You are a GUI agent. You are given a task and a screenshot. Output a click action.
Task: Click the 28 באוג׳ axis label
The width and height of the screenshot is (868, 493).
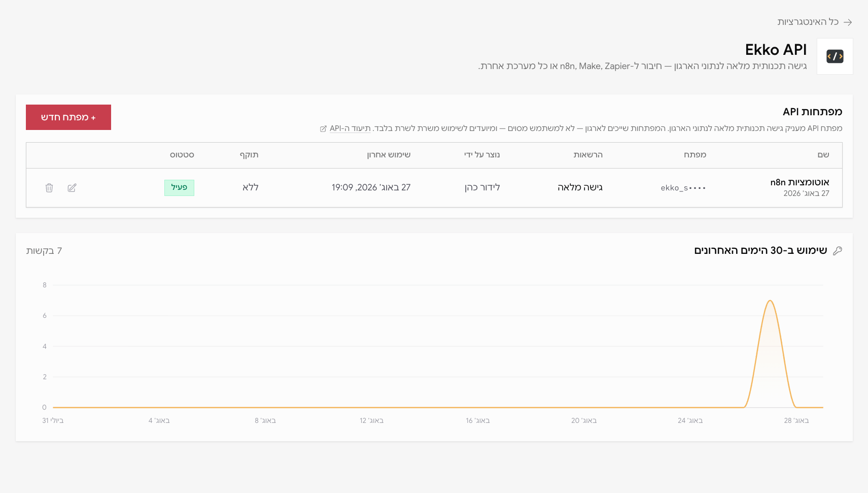click(x=796, y=420)
